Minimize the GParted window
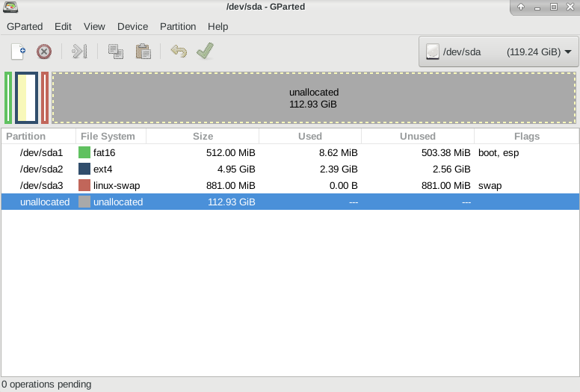 pos(537,7)
